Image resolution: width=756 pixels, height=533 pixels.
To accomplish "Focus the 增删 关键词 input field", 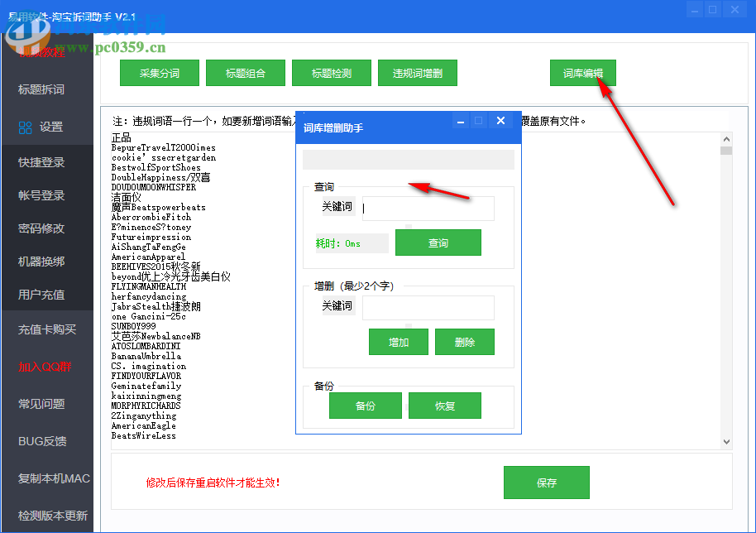I will click(428, 308).
